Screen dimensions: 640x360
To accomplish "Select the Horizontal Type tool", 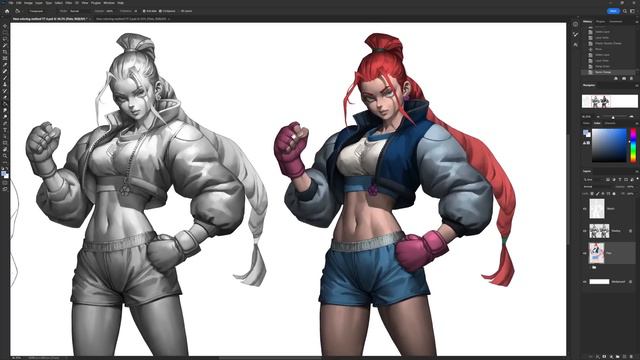I will coord(5,130).
